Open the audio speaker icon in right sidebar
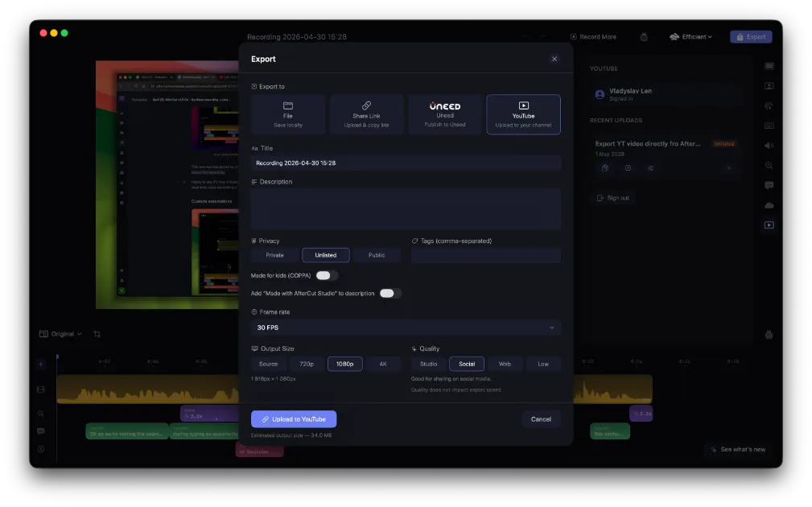 point(769,146)
